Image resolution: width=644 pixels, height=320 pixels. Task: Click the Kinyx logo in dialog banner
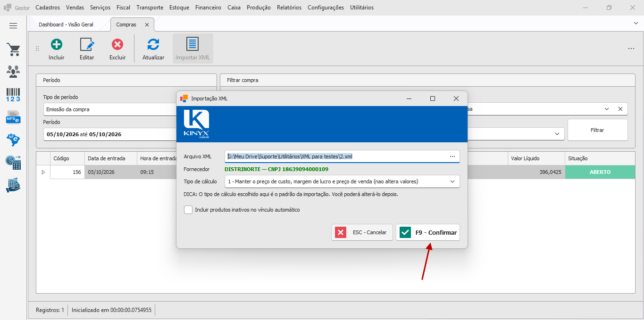point(196,124)
